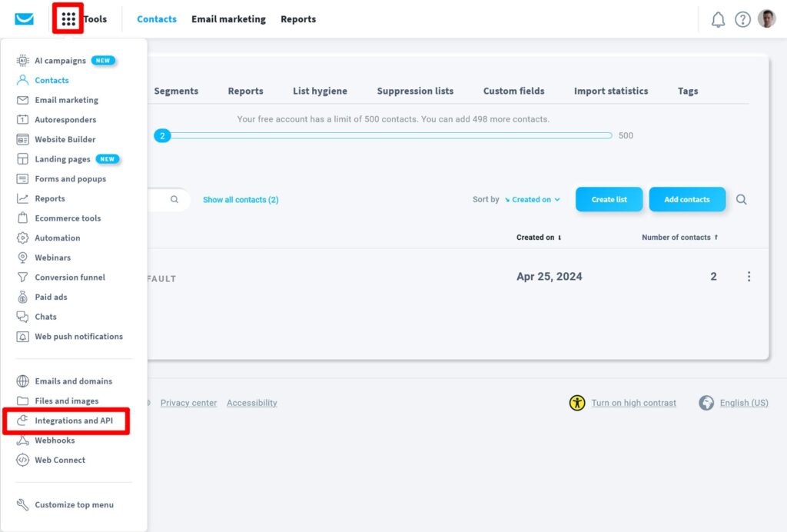Click the Automation icon in the sidebar
Screen dimensions: 787x532
[21, 238]
